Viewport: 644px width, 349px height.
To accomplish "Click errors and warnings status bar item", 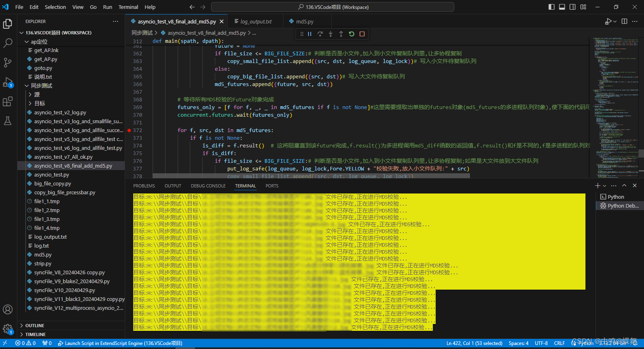I will [x=25, y=343].
